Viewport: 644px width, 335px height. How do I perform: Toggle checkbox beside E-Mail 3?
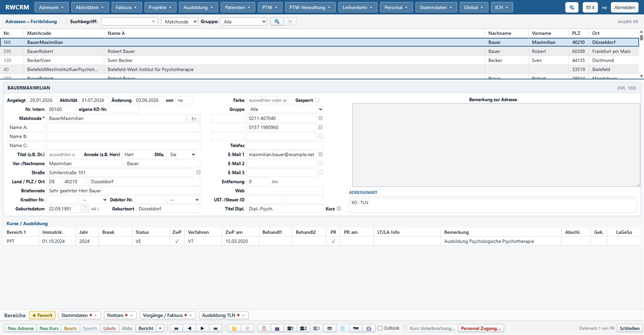coord(321,173)
